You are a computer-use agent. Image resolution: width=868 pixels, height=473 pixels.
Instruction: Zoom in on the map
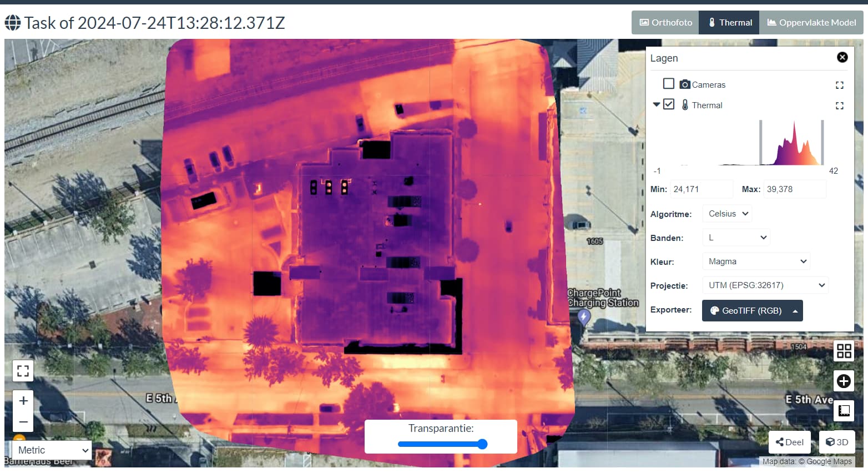click(x=23, y=401)
